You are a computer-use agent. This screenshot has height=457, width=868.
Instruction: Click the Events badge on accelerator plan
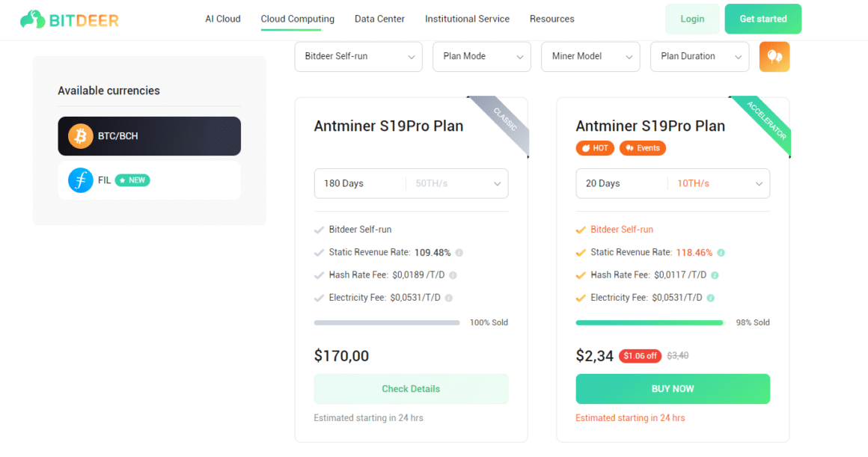coord(643,147)
